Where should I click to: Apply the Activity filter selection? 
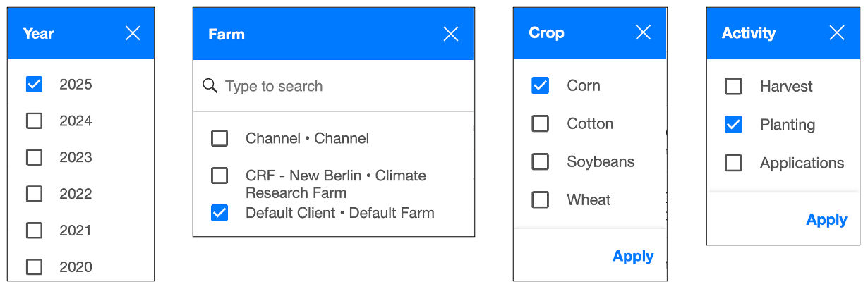point(826,220)
